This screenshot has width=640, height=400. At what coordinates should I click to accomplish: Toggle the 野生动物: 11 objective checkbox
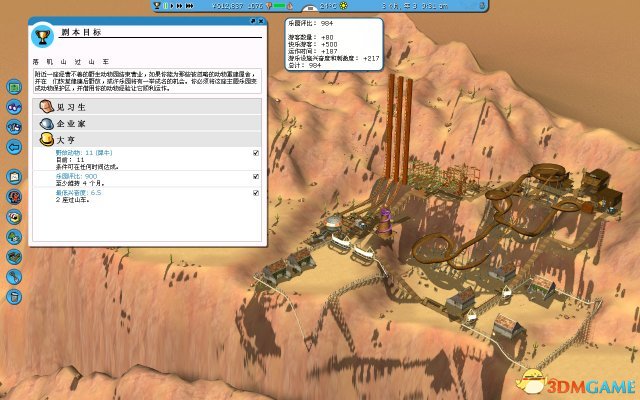[x=257, y=153]
